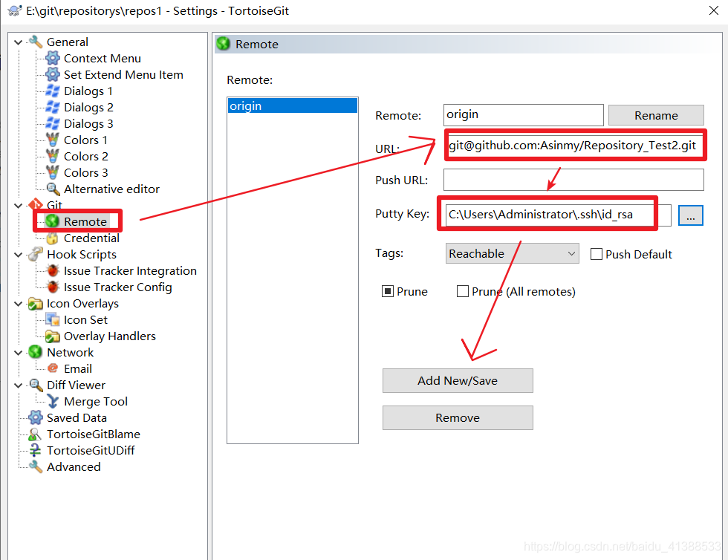Click the Push URL input field
728x560 pixels.
(x=573, y=180)
